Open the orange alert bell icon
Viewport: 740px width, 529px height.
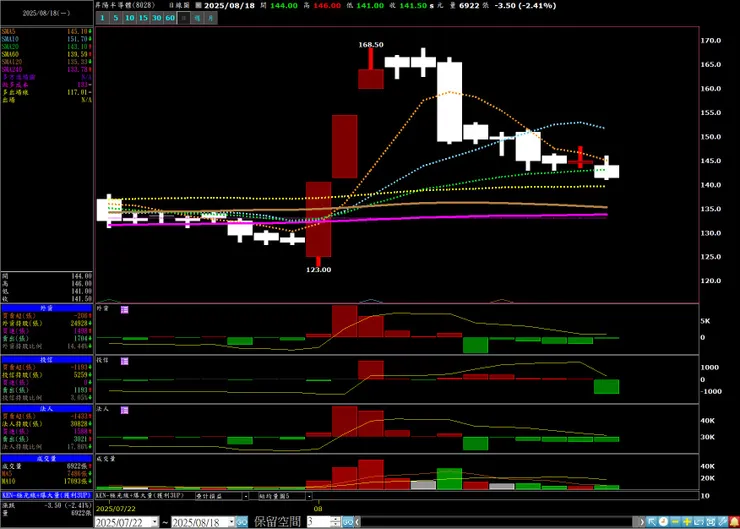pos(734,522)
